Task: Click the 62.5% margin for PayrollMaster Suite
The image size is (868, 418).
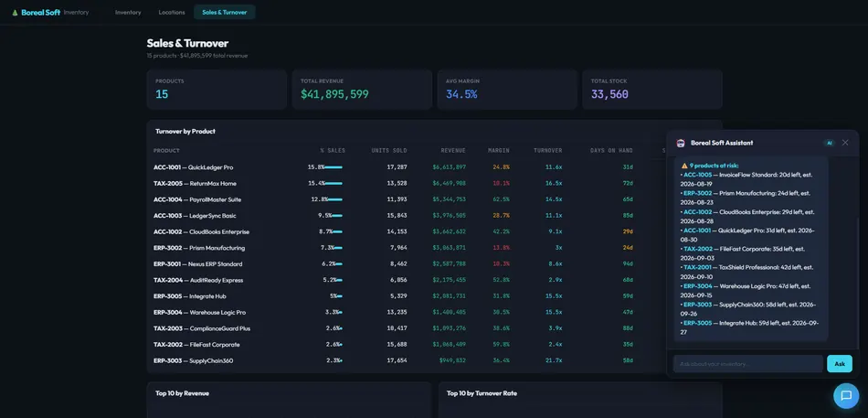Action: [x=501, y=199]
